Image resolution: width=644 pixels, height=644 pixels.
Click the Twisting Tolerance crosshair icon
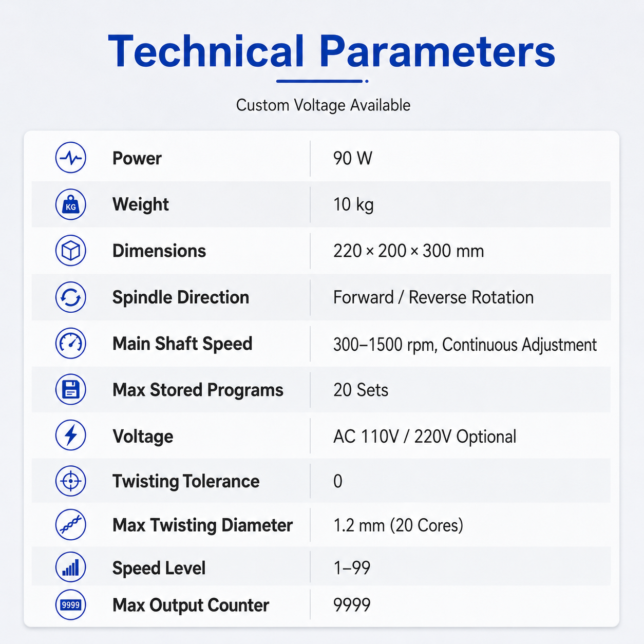(70, 481)
